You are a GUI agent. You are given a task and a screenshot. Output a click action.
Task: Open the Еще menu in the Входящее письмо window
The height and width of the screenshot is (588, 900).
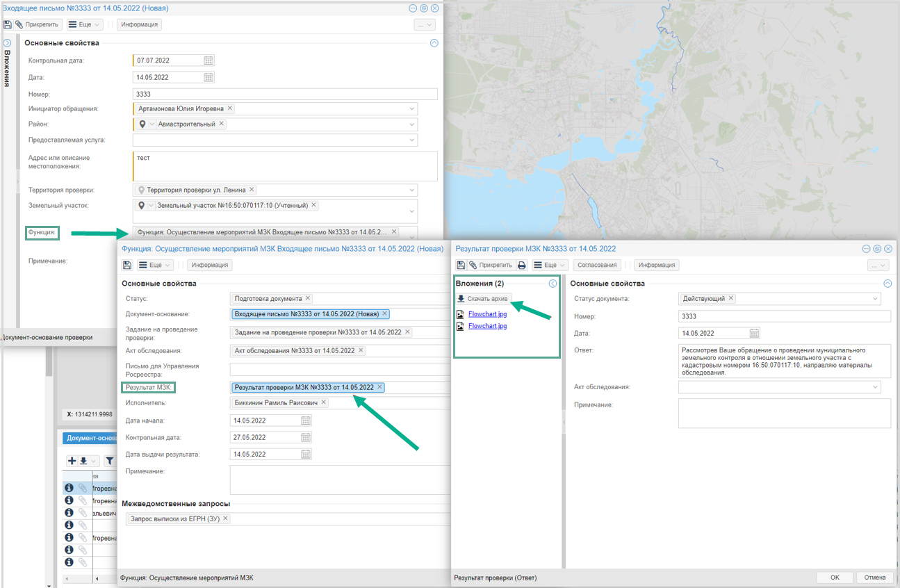(x=85, y=24)
